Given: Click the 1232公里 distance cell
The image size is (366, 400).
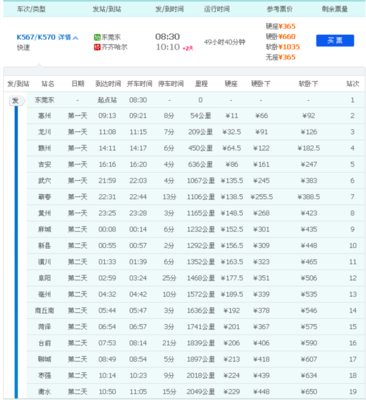Looking at the screenshot, I should [x=201, y=229].
